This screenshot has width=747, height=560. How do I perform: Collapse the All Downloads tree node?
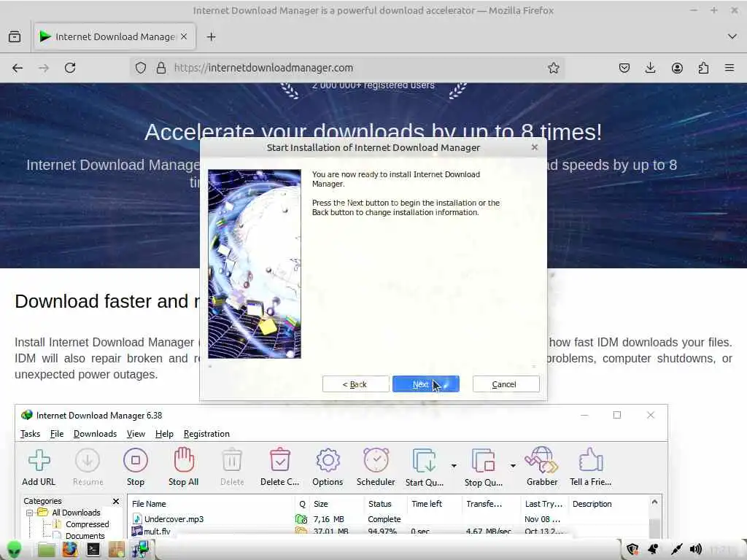[29, 513]
